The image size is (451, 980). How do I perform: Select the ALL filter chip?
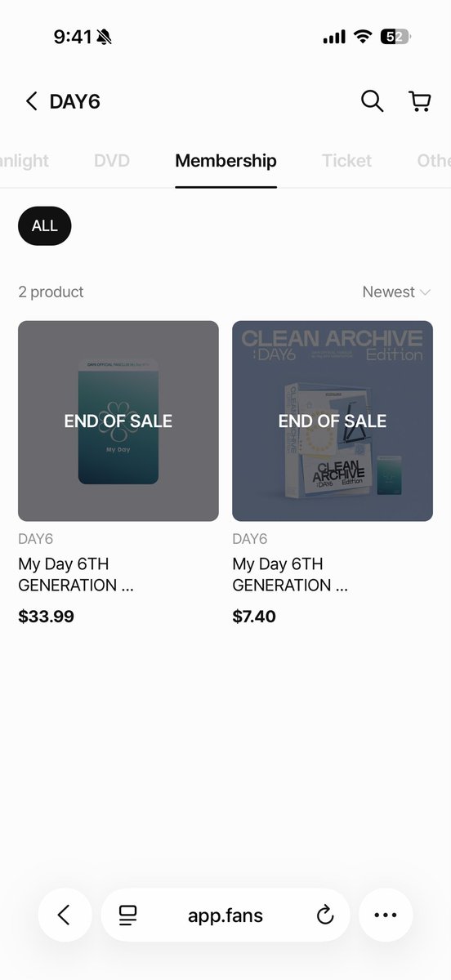[x=45, y=226]
